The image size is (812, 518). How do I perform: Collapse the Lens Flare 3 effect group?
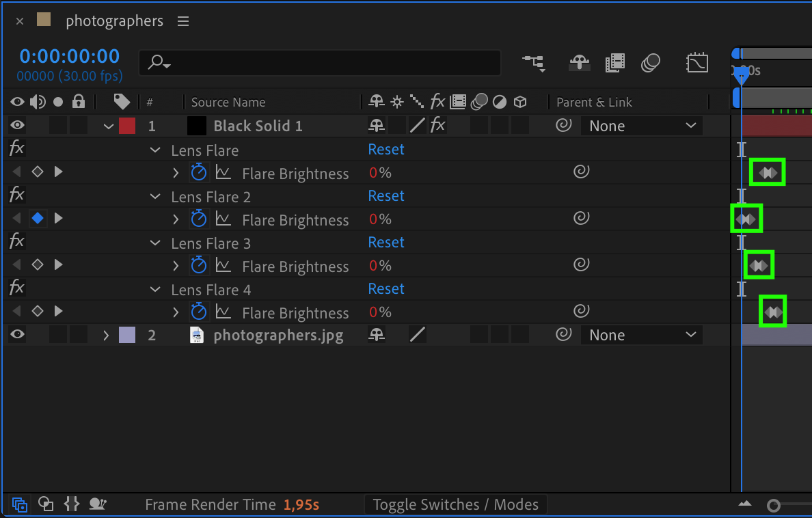(156, 243)
